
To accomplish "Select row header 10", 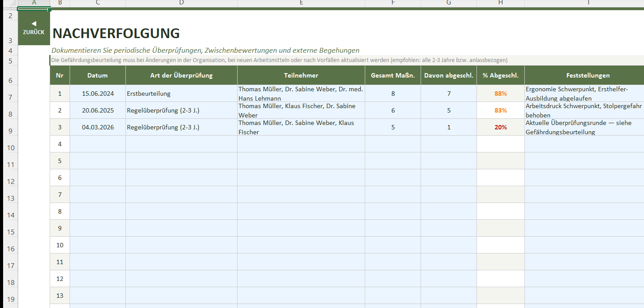I will (9, 148).
